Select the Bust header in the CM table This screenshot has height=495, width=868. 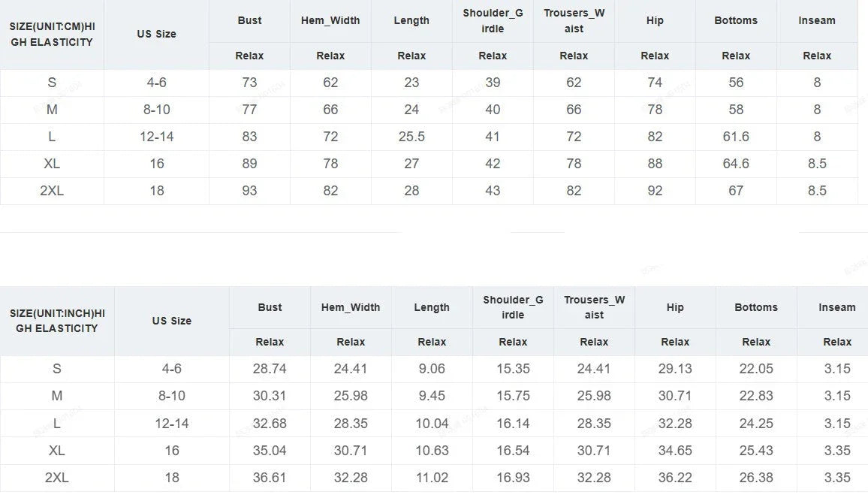point(249,20)
